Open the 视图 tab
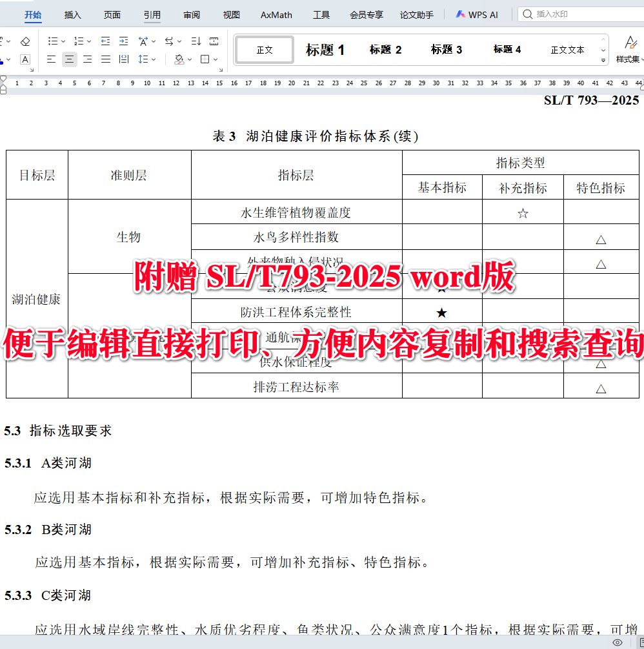The image size is (644, 649). point(231,15)
